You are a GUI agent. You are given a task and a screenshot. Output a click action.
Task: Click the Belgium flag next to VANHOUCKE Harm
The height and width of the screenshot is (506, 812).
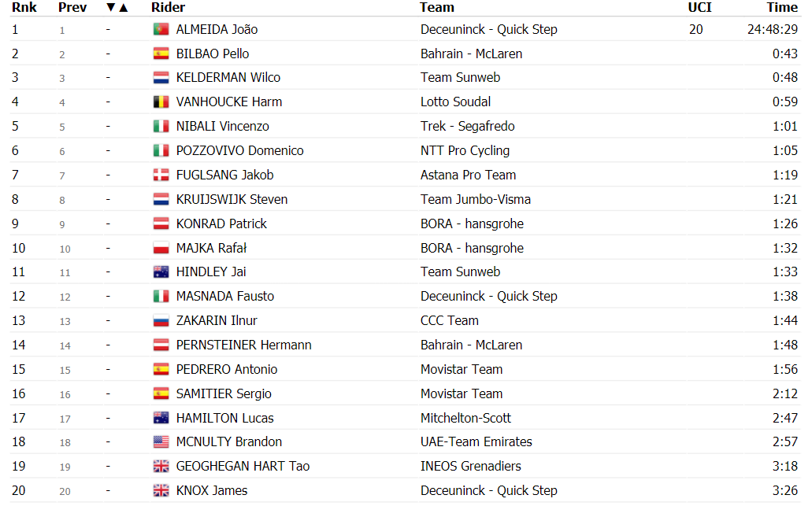(161, 102)
